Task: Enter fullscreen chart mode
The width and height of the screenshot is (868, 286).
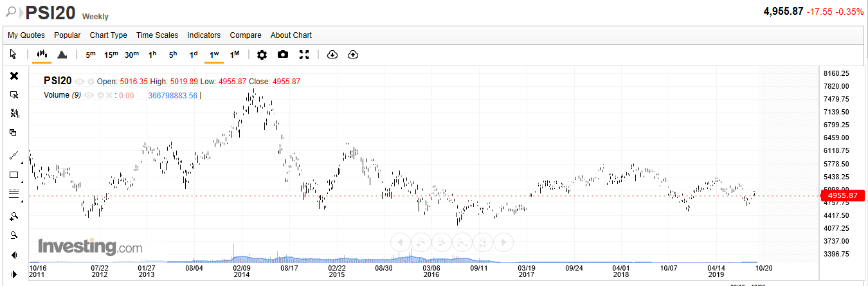Action: [304, 55]
